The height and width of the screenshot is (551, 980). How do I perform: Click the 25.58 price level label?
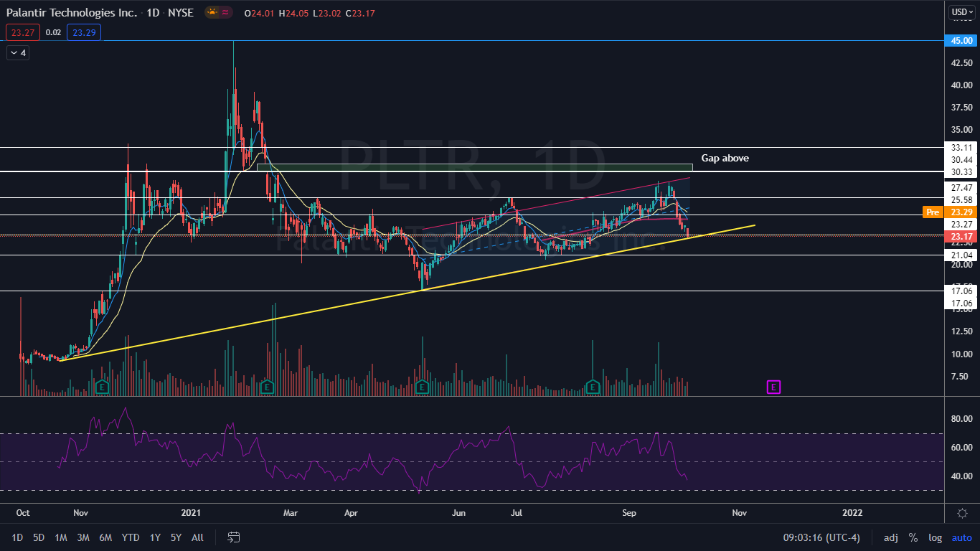[x=961, y=199]
